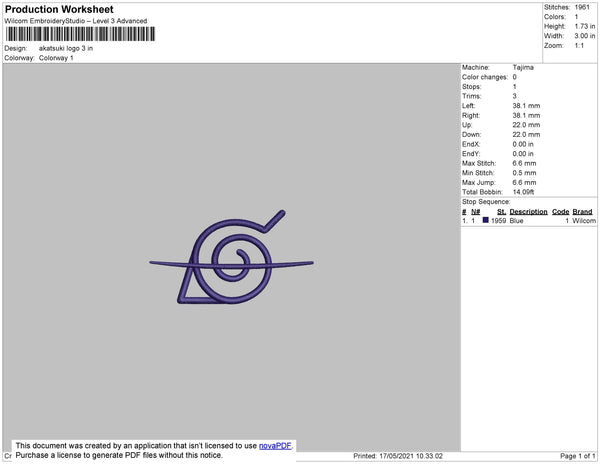Select the 'EndY:' label
This screenshot has width=600, height=464.
click(471, 154)
